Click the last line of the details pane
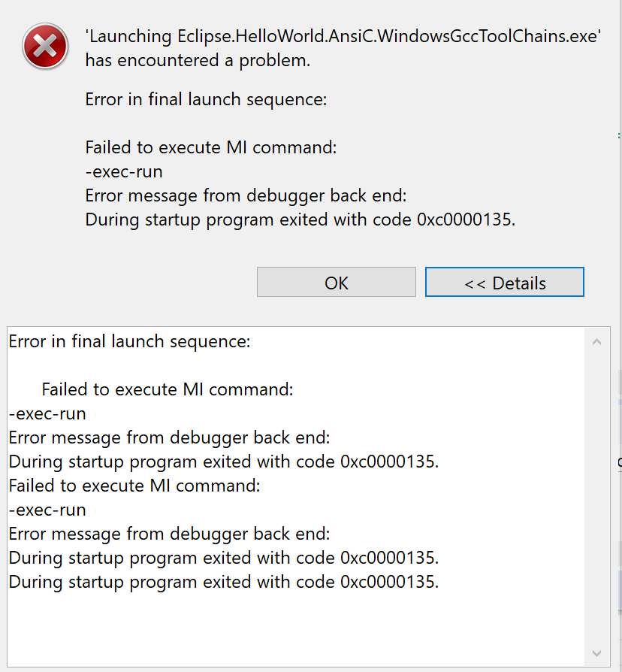Screen dimensions: 622x672 coord(223,582)
